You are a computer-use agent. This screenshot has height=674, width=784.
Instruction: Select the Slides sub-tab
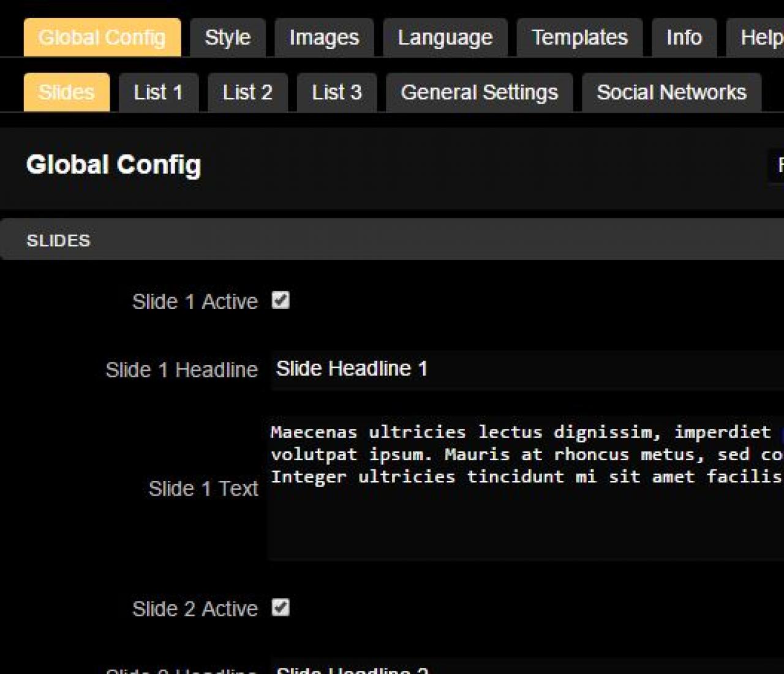click(67, 93)
